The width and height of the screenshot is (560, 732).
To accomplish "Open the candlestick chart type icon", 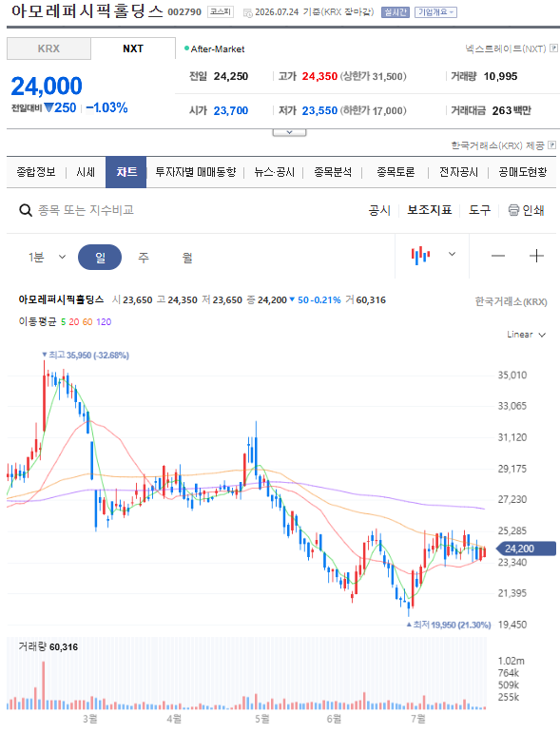I will (420, 255).
